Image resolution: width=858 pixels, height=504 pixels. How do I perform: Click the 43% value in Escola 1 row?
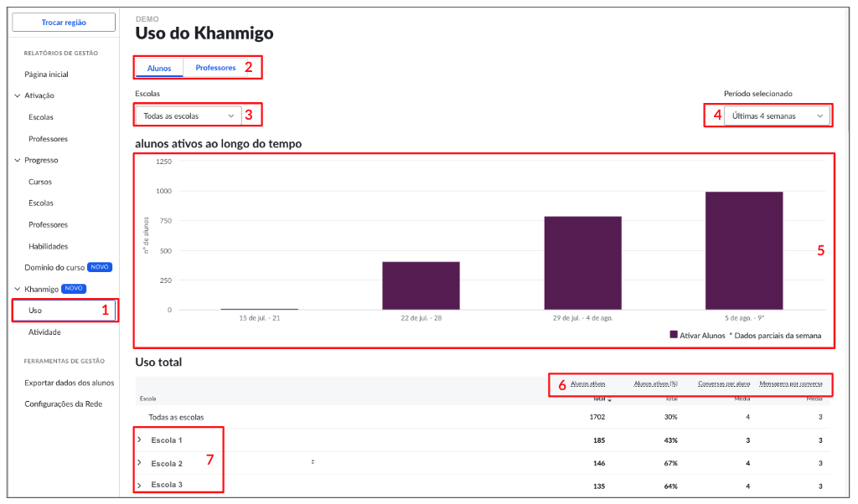click(671, 440)
